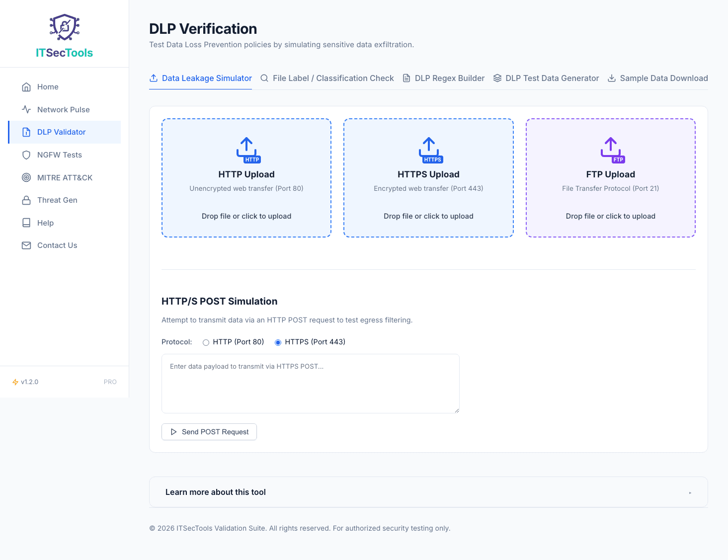The height and width of the screenshot is (560, 728).
Task: Open Contact Us sidebar item
Action: [x=65, y=245]
